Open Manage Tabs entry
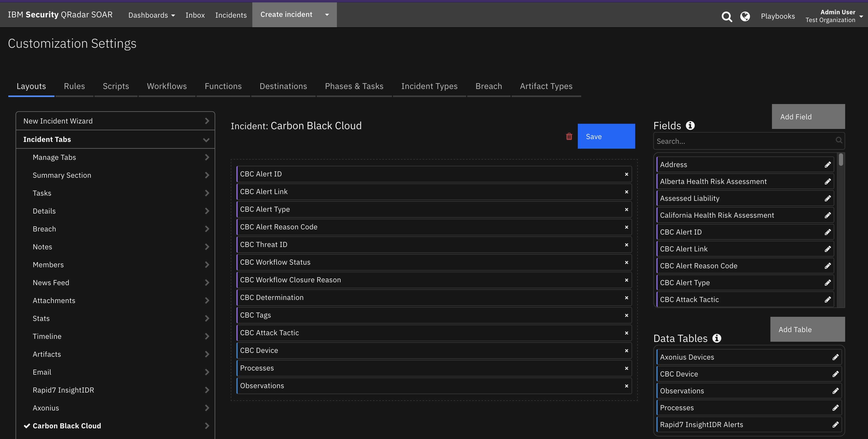The image size is (868, 439). pyautogui.click(x=115, y=157)
